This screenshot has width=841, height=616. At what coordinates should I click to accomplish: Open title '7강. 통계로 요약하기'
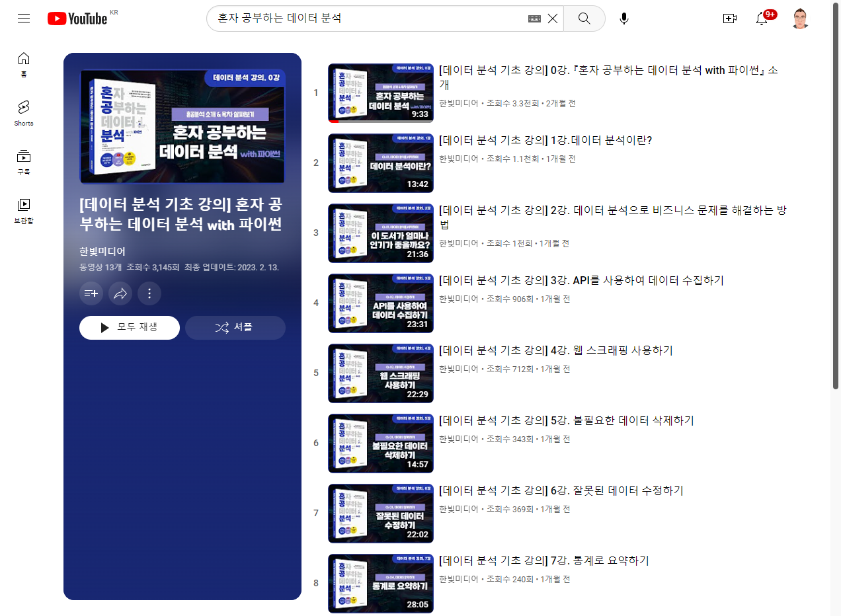click(544, 561)
